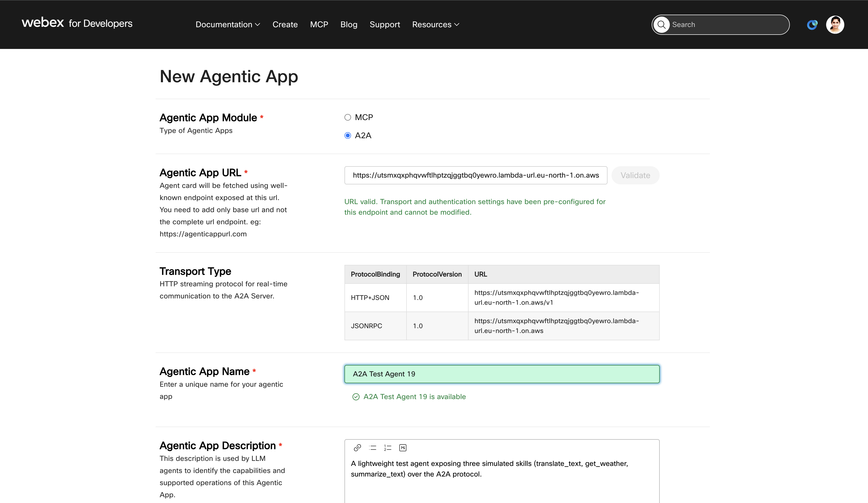Click the ProtocolBinding column header
Image resolution: width=868 pixels, height=503 pixels.
coord(375,274)
